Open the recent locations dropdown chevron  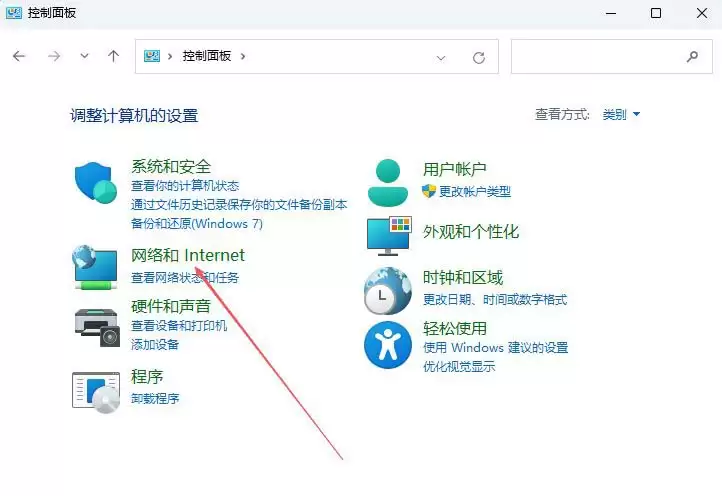(84, 56)
